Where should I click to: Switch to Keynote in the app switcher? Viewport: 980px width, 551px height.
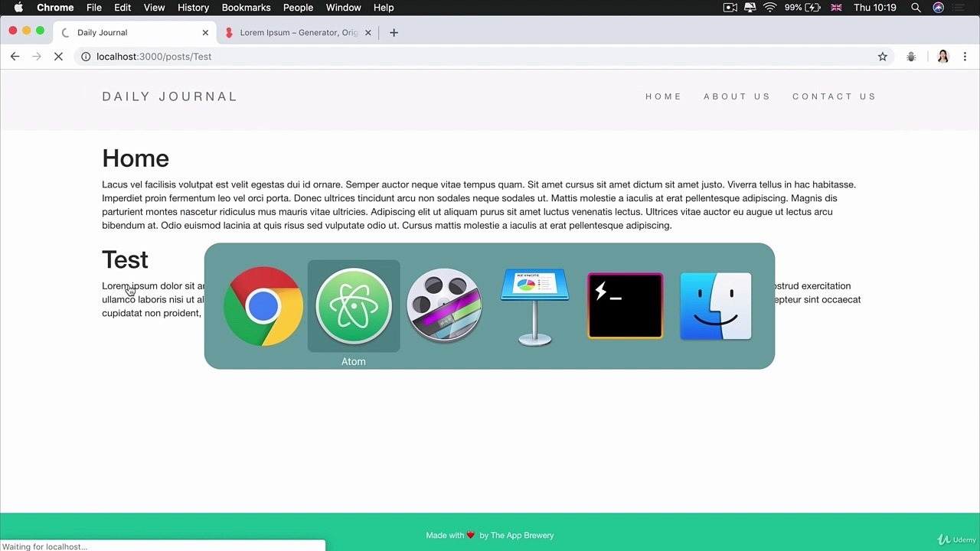pyautogui.click(x=534, y=306)
